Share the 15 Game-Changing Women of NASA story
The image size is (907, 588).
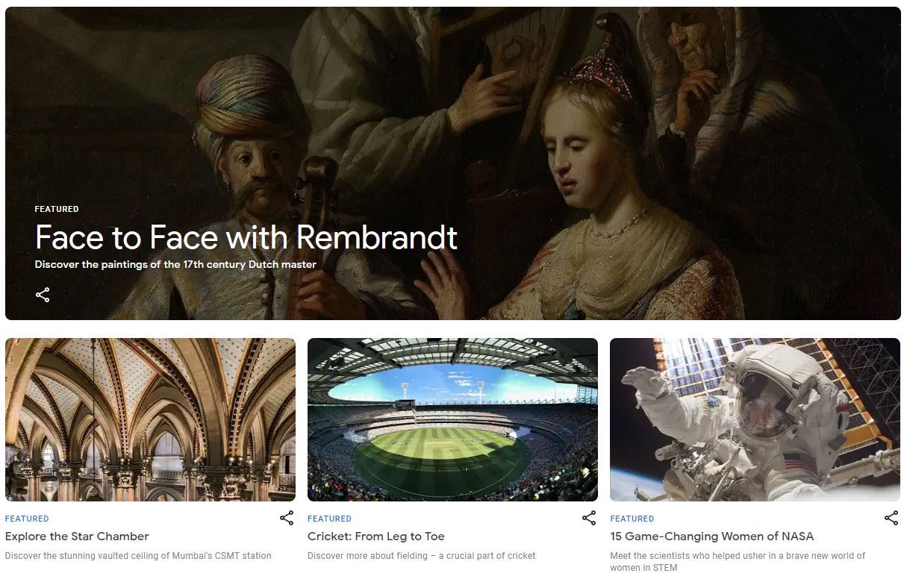(891, 518)
